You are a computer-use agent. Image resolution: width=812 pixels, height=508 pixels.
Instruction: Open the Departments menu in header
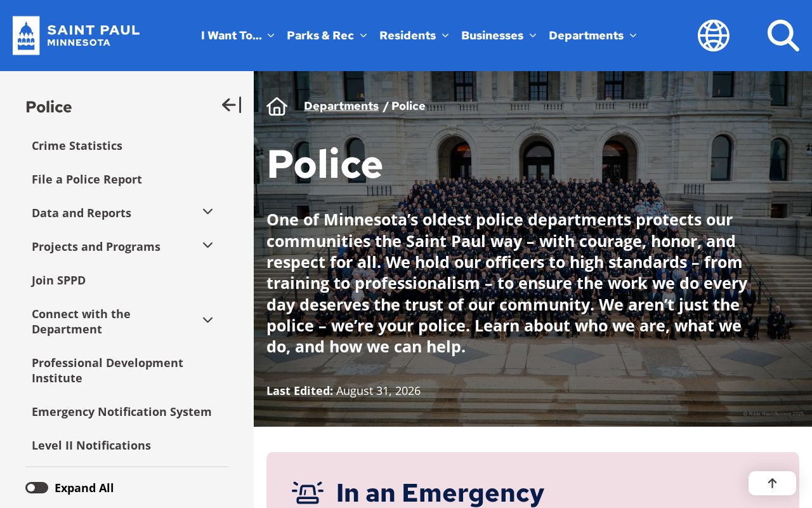pos(593,36)
